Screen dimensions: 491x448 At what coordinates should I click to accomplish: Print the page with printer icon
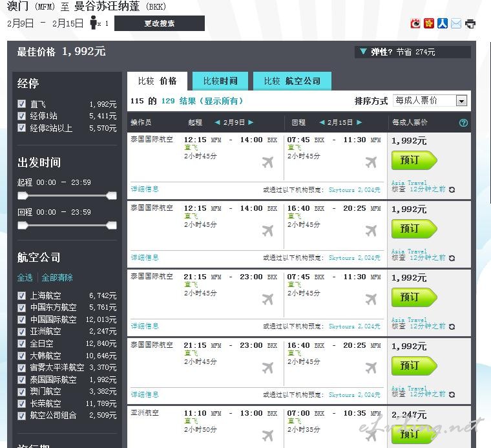(470, 23)
